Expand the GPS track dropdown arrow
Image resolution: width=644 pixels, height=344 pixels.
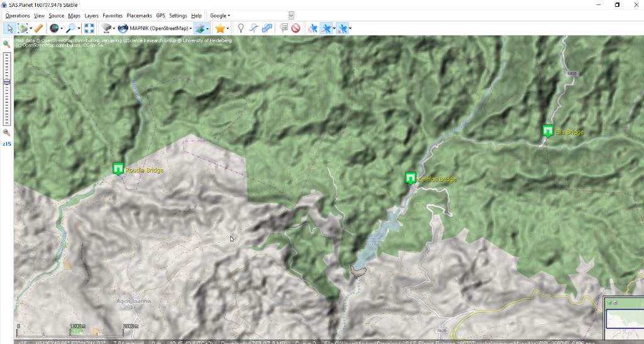point(334,29)
